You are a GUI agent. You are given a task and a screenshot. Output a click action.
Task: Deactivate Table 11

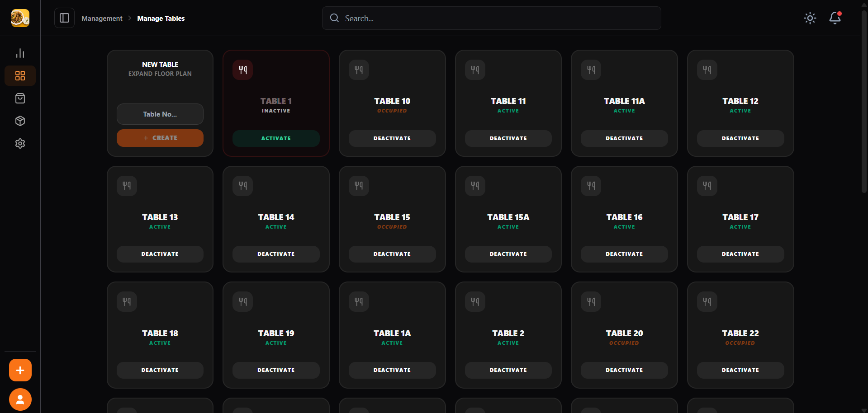point(508,138)
